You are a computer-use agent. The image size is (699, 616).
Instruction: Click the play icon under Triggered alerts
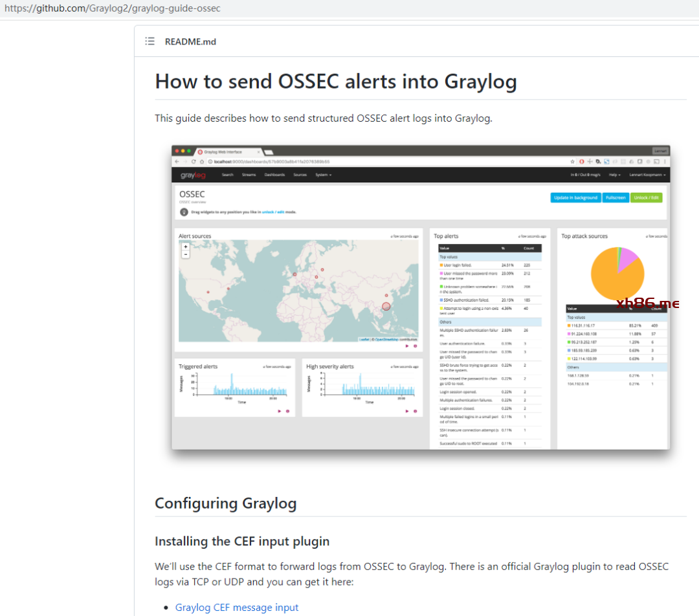[x=279, y=411]
